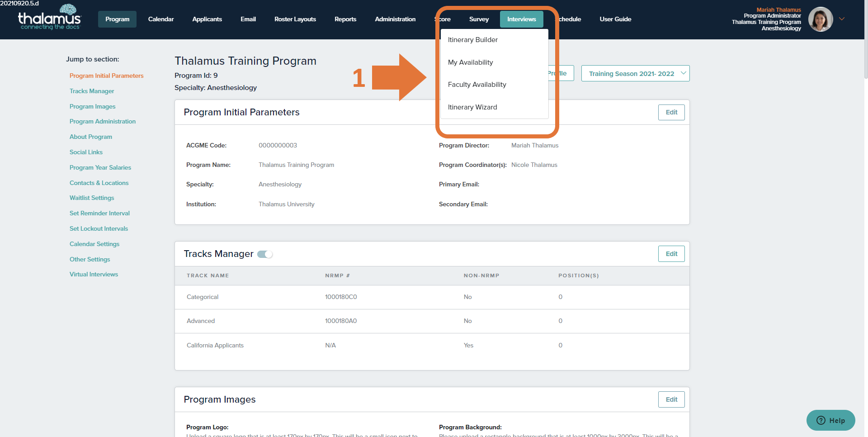Open Other Settings in the sidebar

90,260
